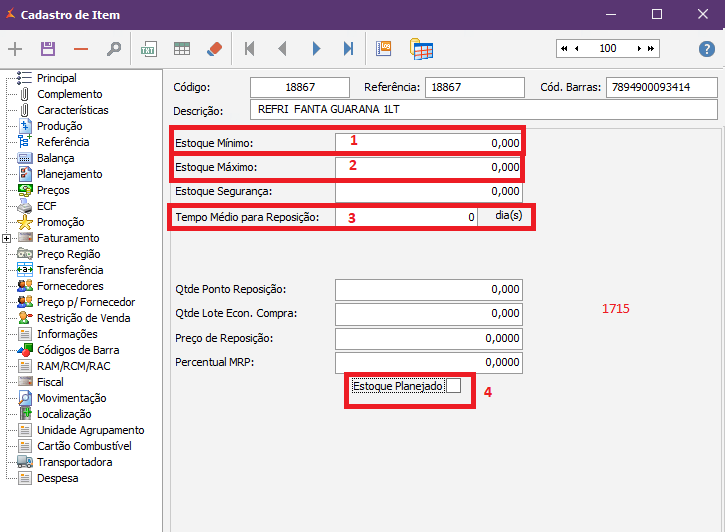Screen dimensions: 725x532
Task: Jump to first page in the stepper
Action: click(564, 49)
